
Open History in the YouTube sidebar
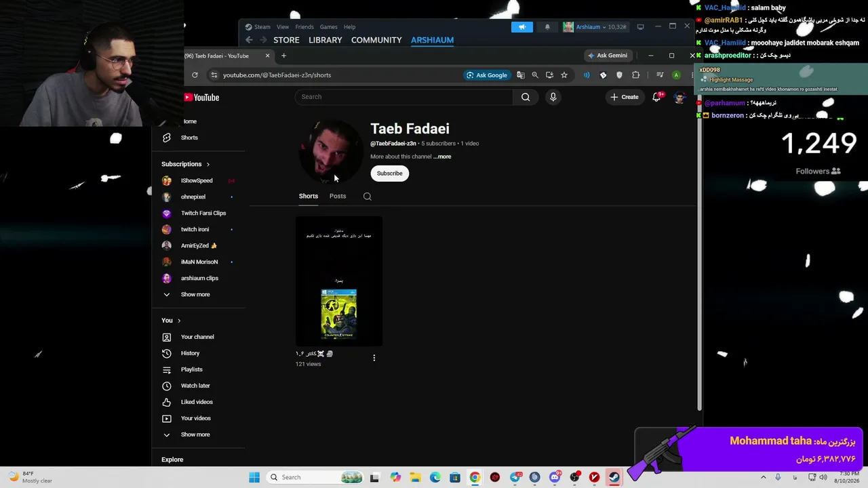[x=190, y=353]
